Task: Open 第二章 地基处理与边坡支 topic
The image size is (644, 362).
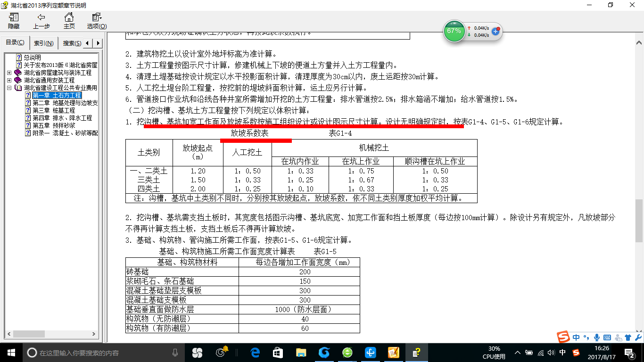Action: tap(65, 103)
